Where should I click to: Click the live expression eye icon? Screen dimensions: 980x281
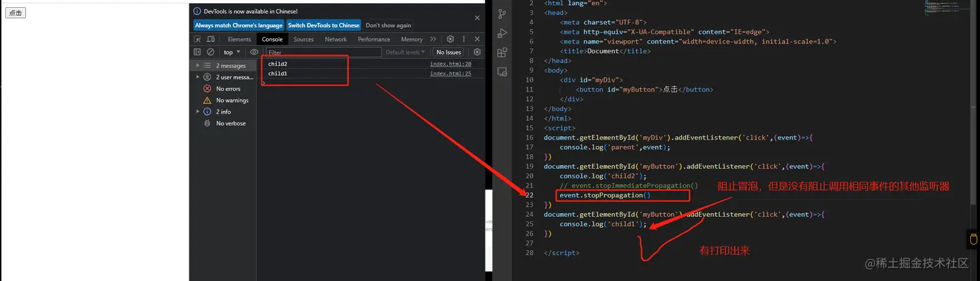pos(254,52)
